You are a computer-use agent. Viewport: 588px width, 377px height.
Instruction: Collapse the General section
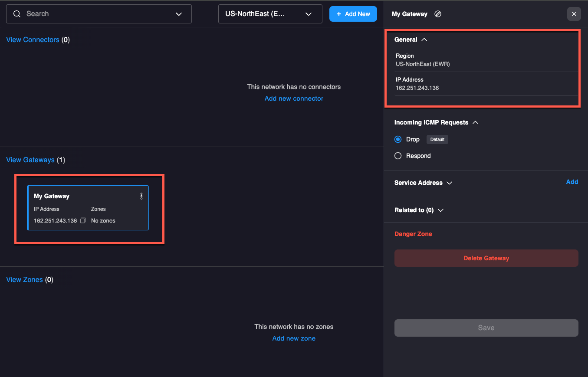click(424, 39)
